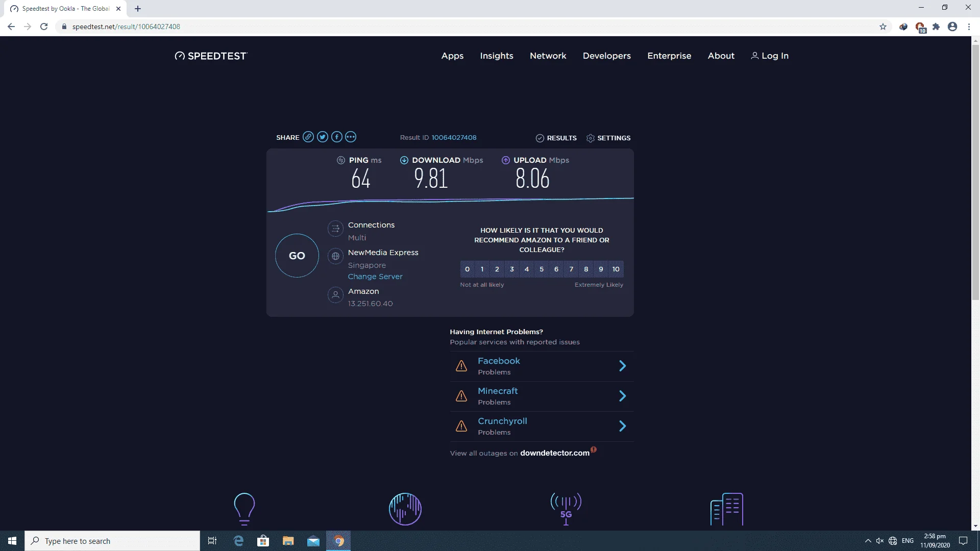
Task: Click Log In
Action: click(x=770, y=56)
